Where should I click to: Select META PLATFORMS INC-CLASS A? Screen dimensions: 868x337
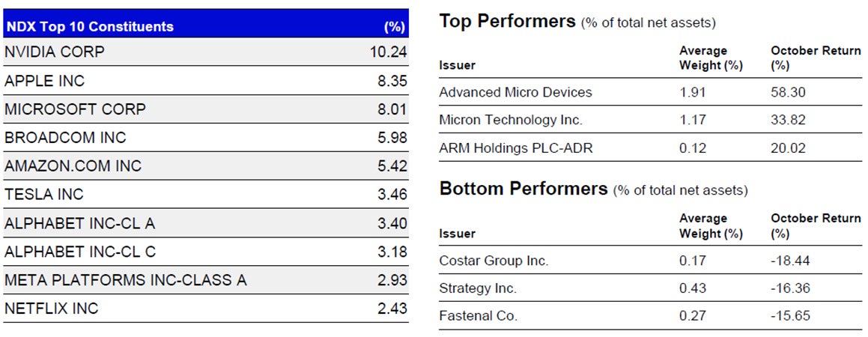pos(125,280)
